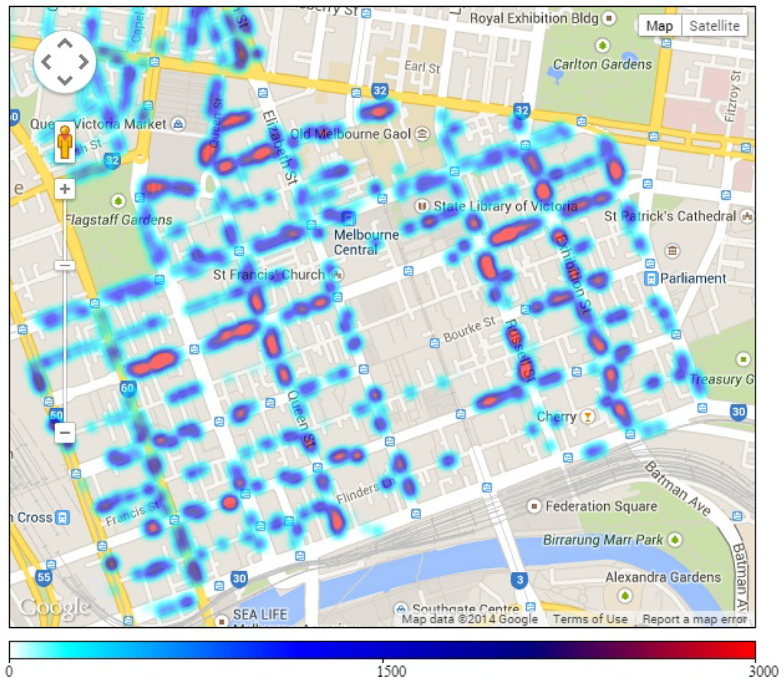784x683 pixels.
Task: Click the route 60 shield
Action: (127, 388)
